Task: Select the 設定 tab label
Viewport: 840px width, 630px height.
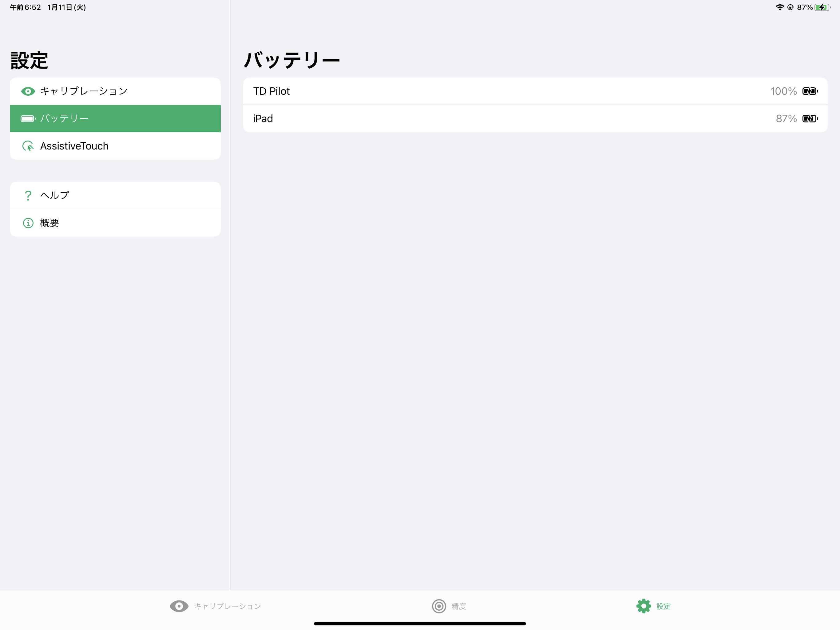Action: (663, 606)
